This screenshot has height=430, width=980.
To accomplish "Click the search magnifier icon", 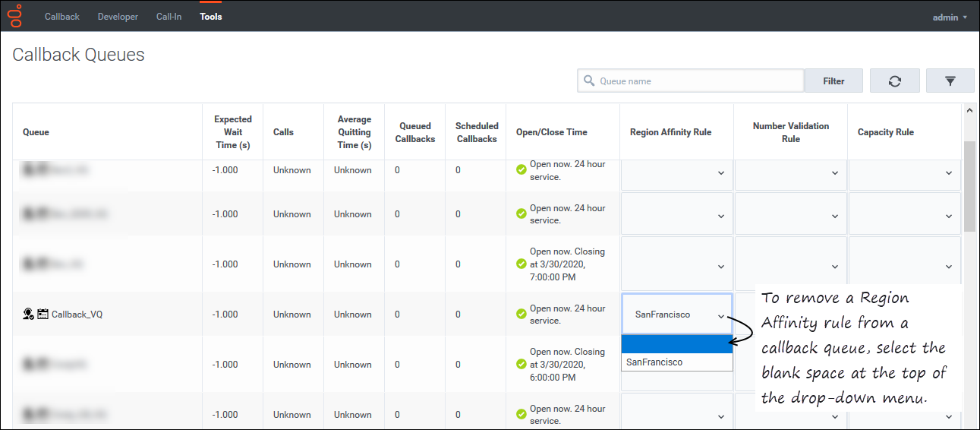I will (x=589, y=81).
